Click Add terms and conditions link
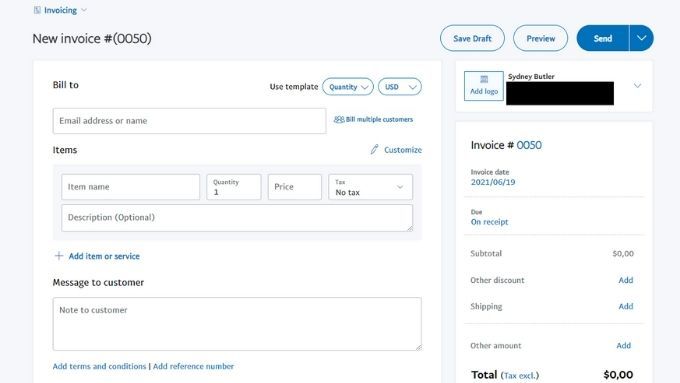The width and height of the screenshot is (680, 383). pyautogui.click(x=99, y=366)
